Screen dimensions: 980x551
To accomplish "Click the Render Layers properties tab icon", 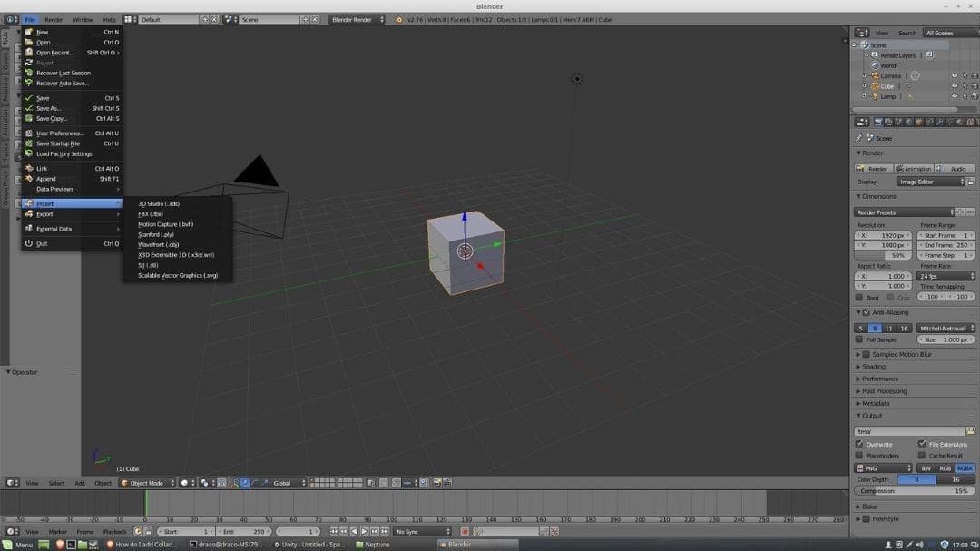I will (x=888, y=123).
